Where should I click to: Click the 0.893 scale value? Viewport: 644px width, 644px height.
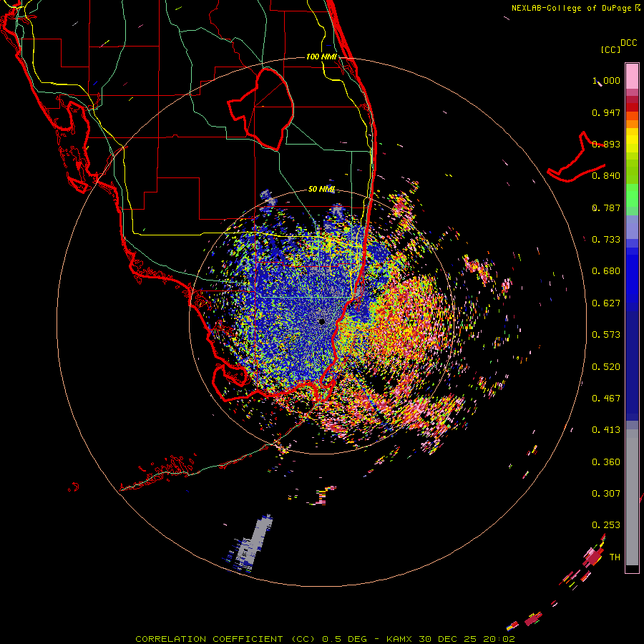click(x=606, y=144)
